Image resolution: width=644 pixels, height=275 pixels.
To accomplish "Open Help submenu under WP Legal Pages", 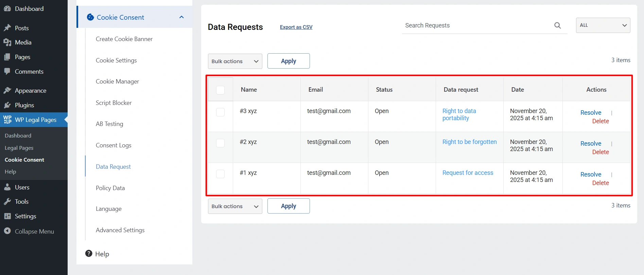I will 11,172.
